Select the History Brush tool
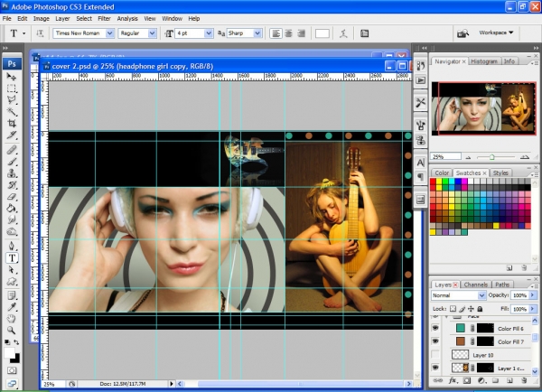542x392 pixels. tap(12, 185)
